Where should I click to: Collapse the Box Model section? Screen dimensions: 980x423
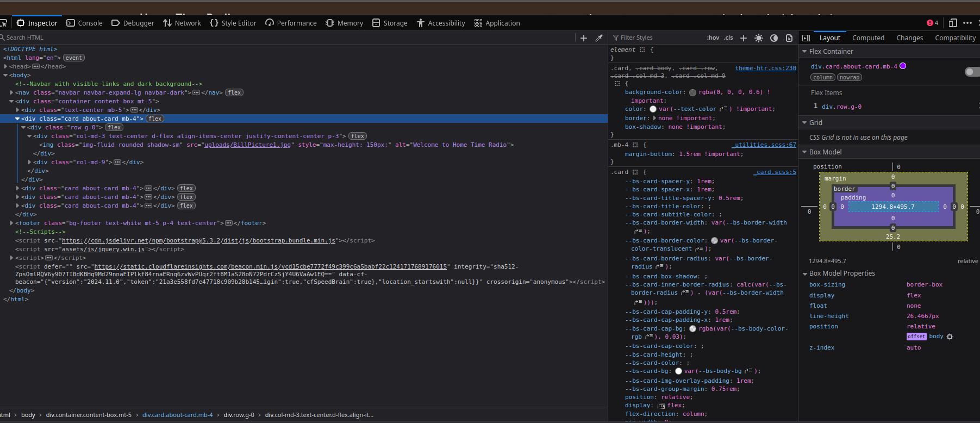tap(804, 152)
